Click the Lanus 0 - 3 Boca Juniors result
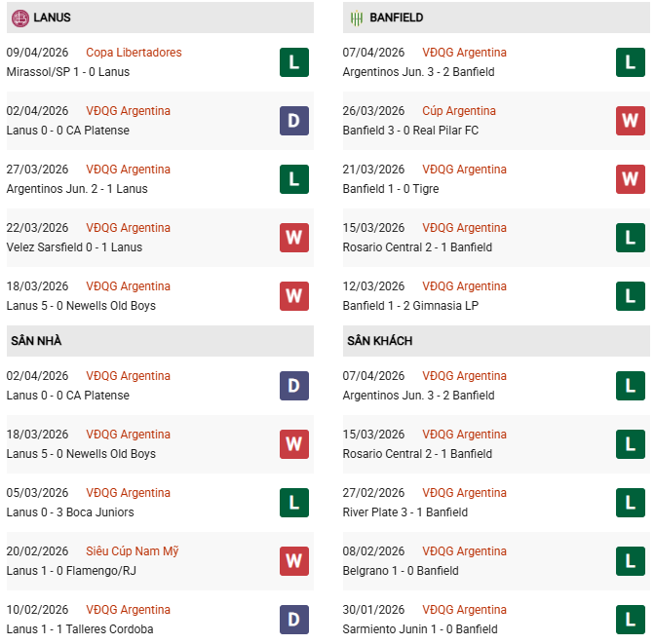 tap(70, 512)
